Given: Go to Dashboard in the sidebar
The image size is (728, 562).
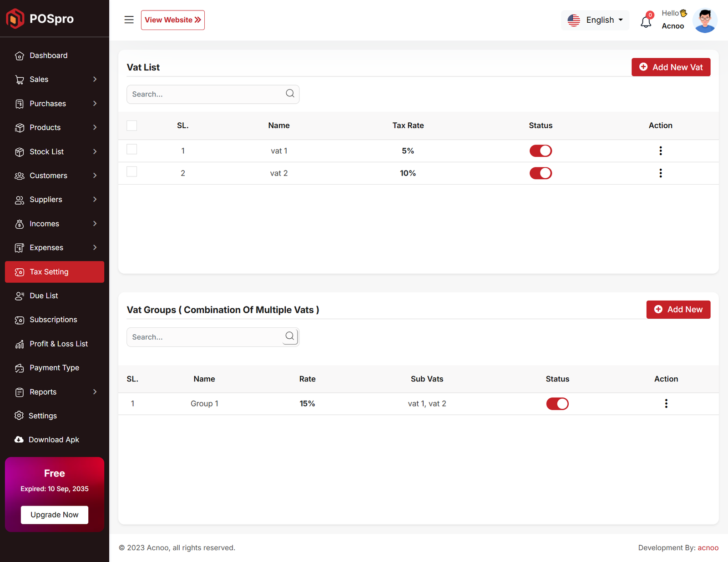Looking at the screenshot, I should [x=48, y=55].
